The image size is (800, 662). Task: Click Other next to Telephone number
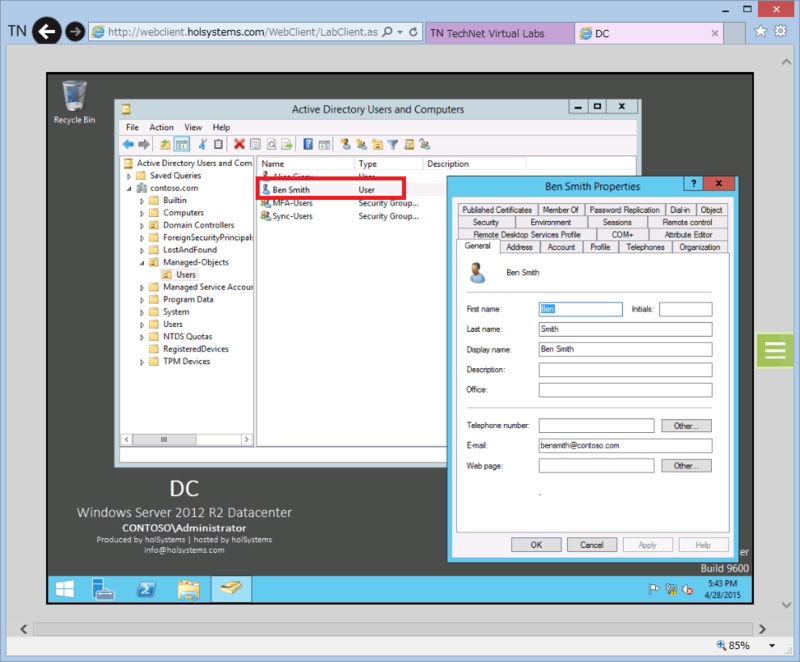coord(686,425)
